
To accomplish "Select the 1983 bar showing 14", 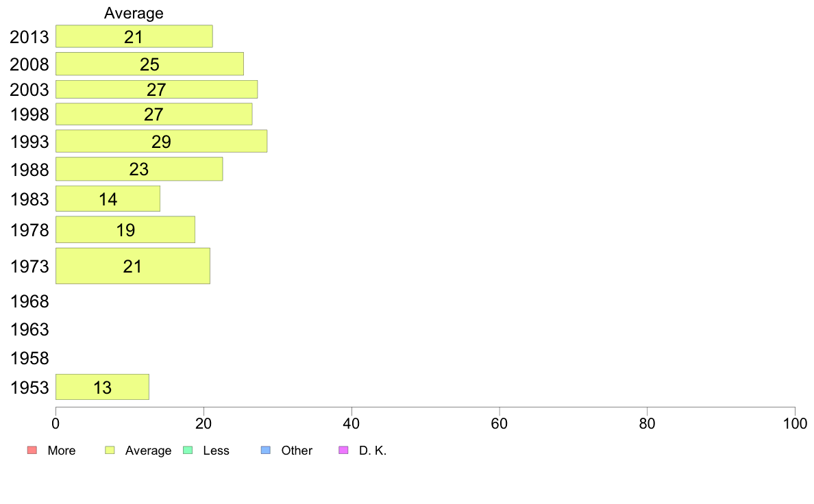I will click(108, 199).
